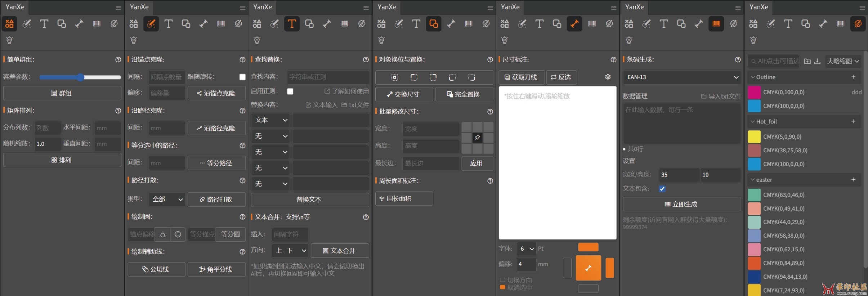Click the download icon beside the swatch search box
The height and width of the screenshot is (296, 868).
pyautogui.click(x=818, y=61)
